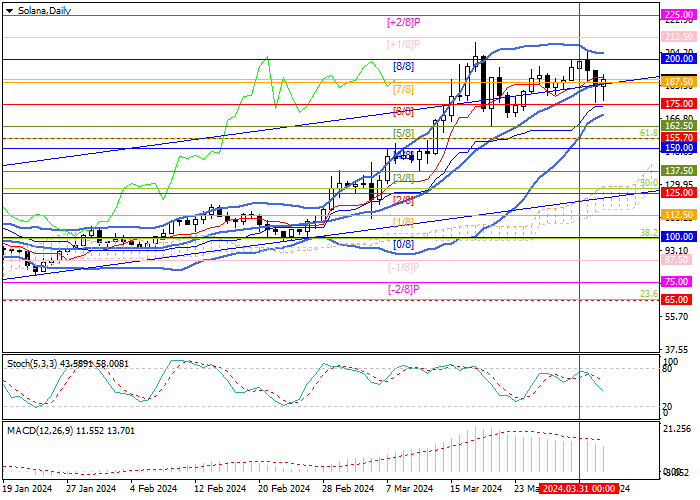
Task: Click the [-1/8]P Murrey level label
Action: coord(404,267)
